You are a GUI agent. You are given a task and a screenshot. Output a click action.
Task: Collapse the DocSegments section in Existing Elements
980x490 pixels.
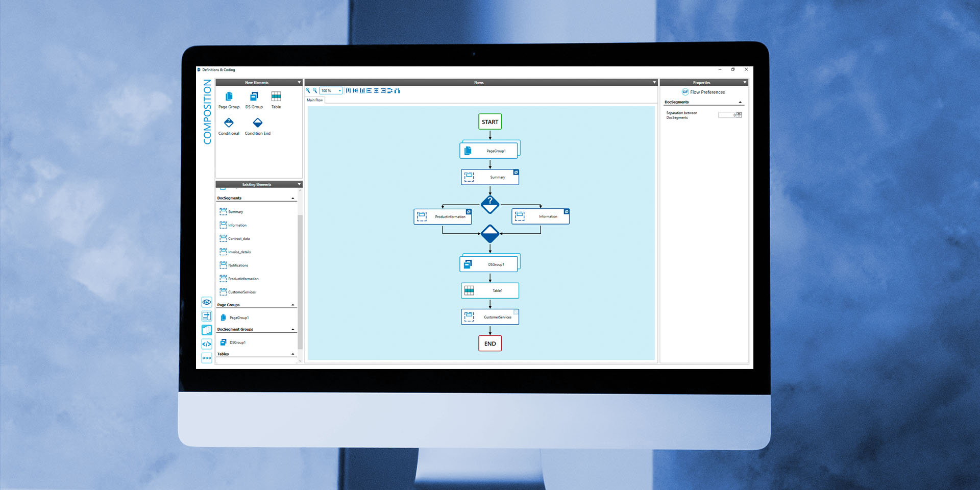click(292, 198)
